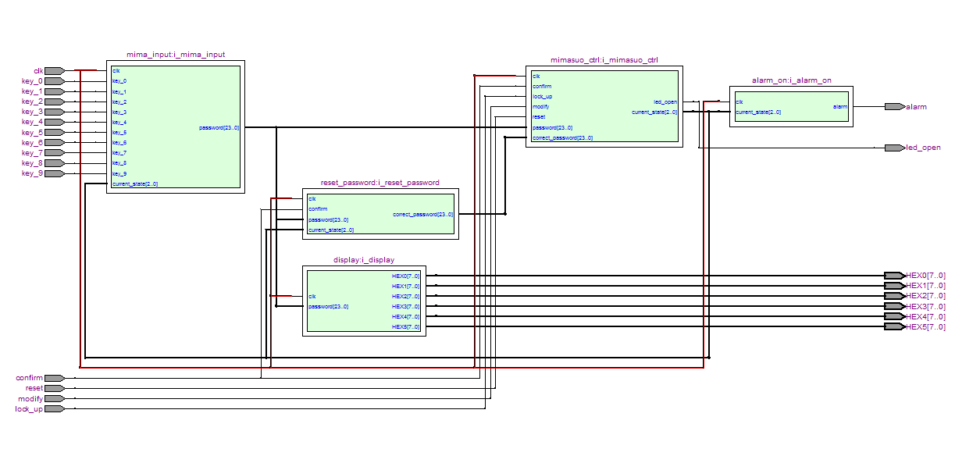Click the key_0 input pin symbol
This screenshot has height=449, width=980.
pos(54,81)
